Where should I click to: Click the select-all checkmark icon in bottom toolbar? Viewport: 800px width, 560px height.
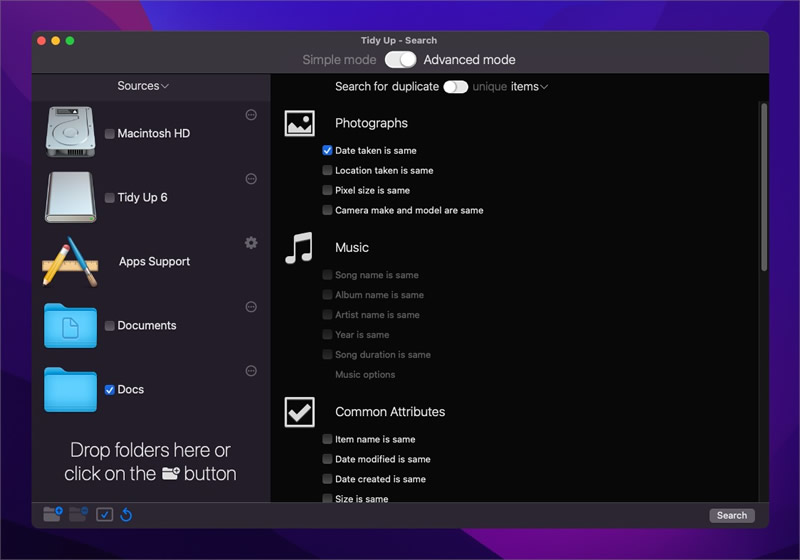click(105, 515)
